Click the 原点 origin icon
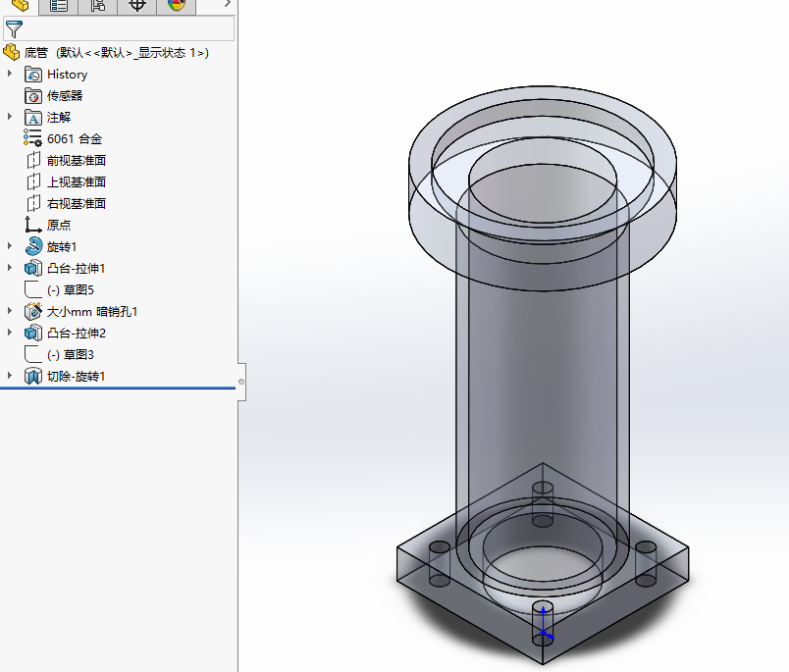Viewport: 789px width, 672px height. pyautogui.click(x=32, y=225)
